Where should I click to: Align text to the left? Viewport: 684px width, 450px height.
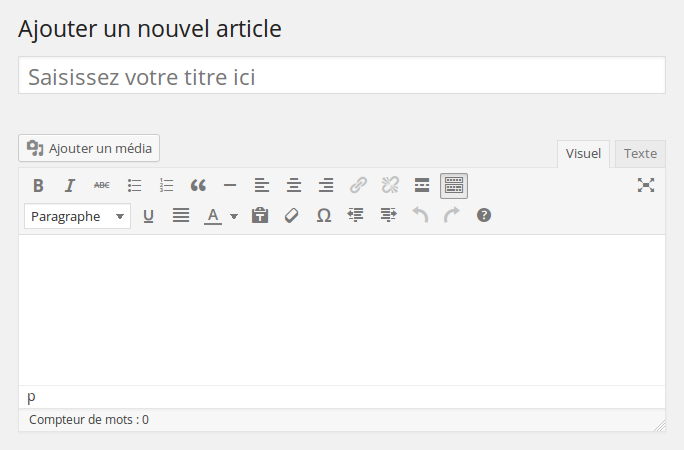point(262,186)
